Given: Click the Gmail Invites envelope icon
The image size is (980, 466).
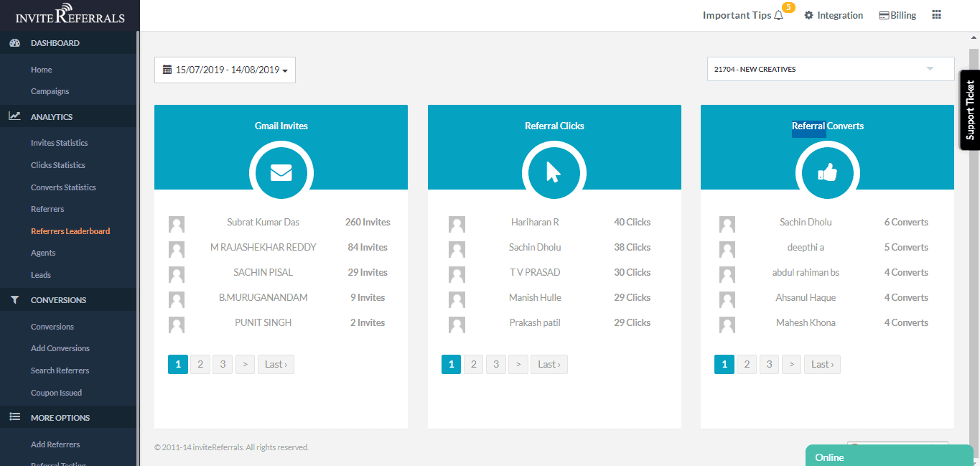Looking at the screenshot, I should point(281,173).
